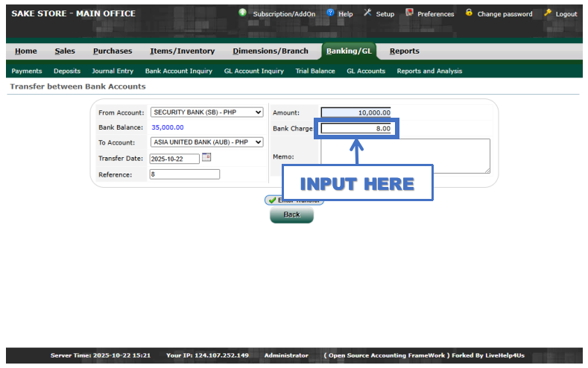Expand the To Account dropdown
Screen dimensions: 588x368
[206, 142]
